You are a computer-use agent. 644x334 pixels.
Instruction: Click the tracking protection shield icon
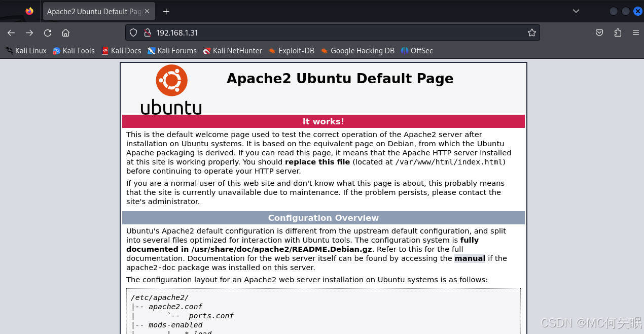point(133,32)
